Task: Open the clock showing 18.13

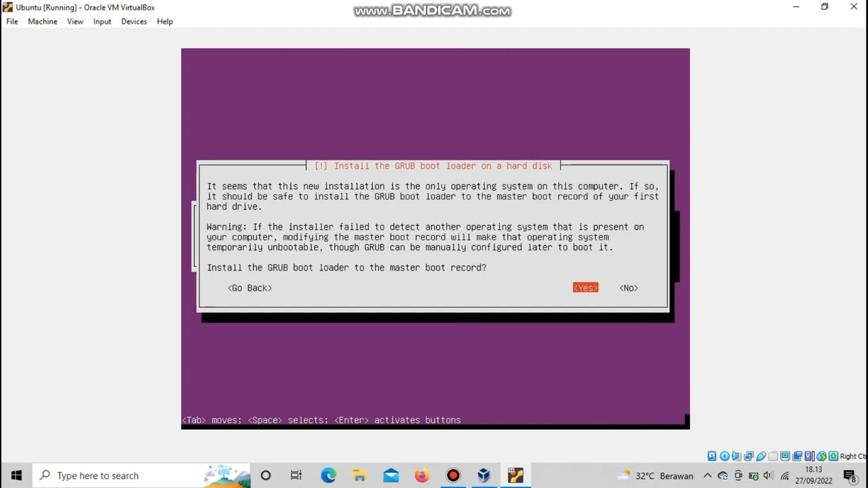Action: (814, 475)
